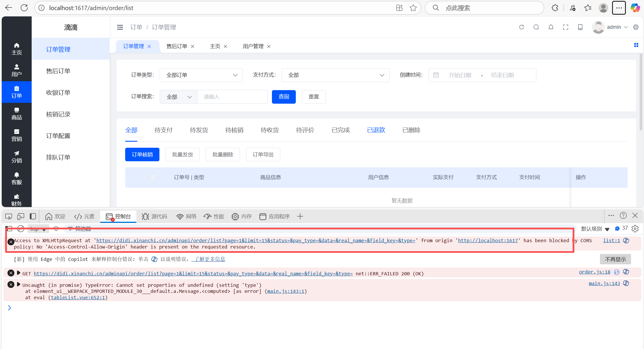The height and width of the screenshot is (349, 644).
Task: Clear console with the clear icon
Action: 21,229
